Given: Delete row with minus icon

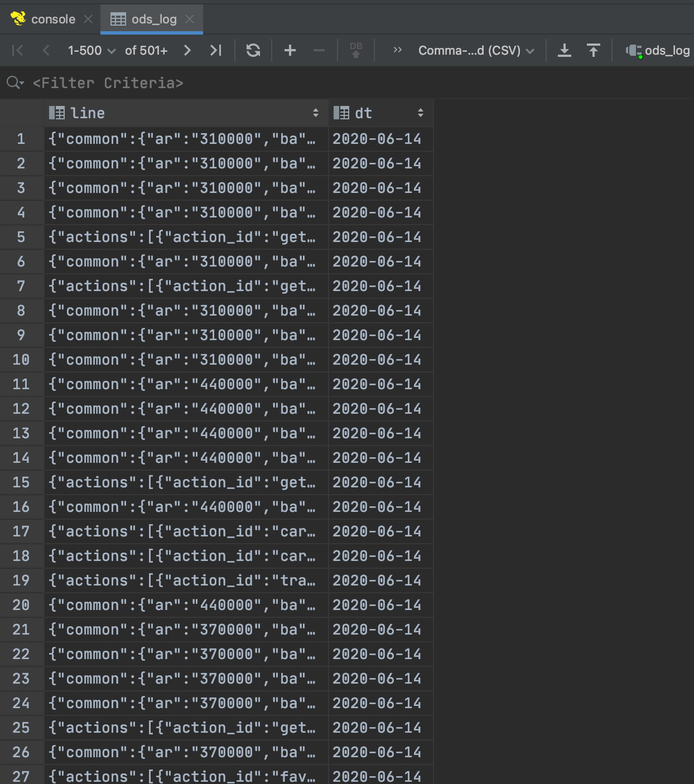Looking at the screenshot, I should coord(319,51).
